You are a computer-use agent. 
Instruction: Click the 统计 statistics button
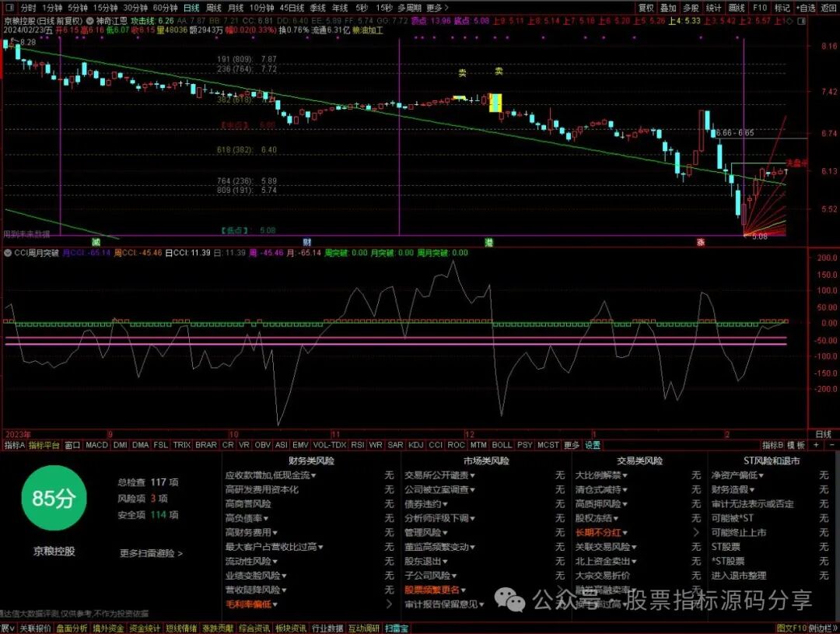713,8
